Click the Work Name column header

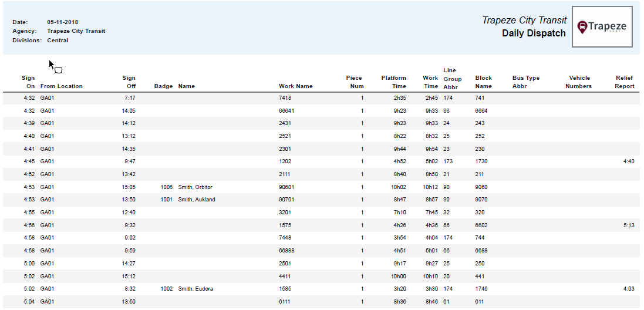coord(295,86)
